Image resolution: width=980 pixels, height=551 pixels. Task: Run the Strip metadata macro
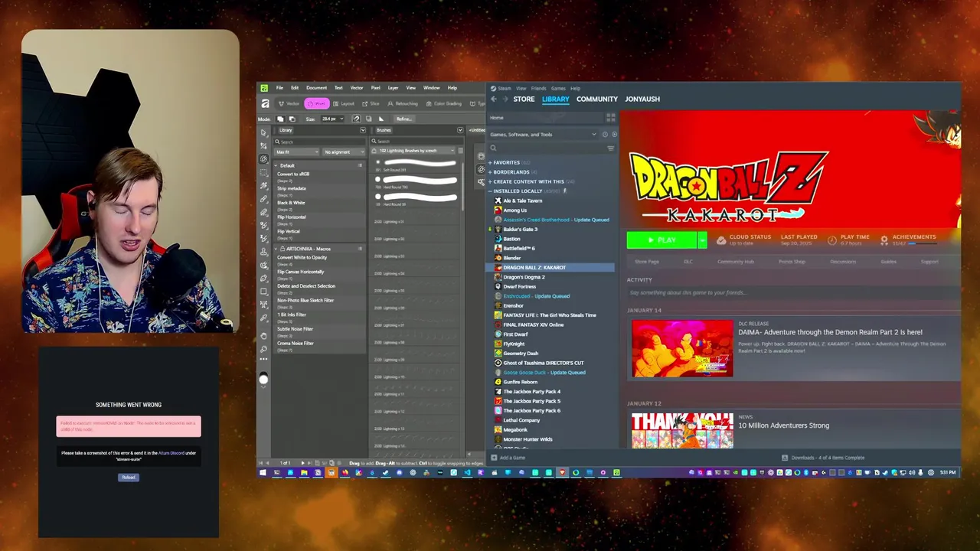(x=291, y=188)
